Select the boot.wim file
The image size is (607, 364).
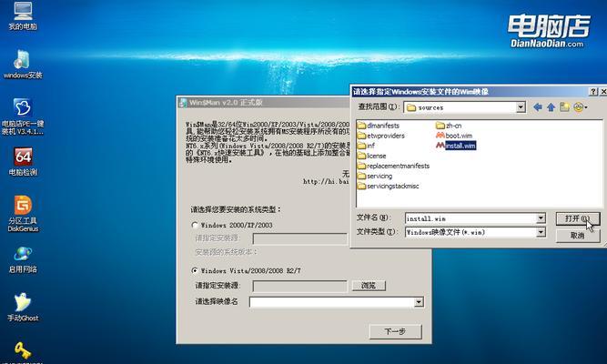(x=454, y=136)
